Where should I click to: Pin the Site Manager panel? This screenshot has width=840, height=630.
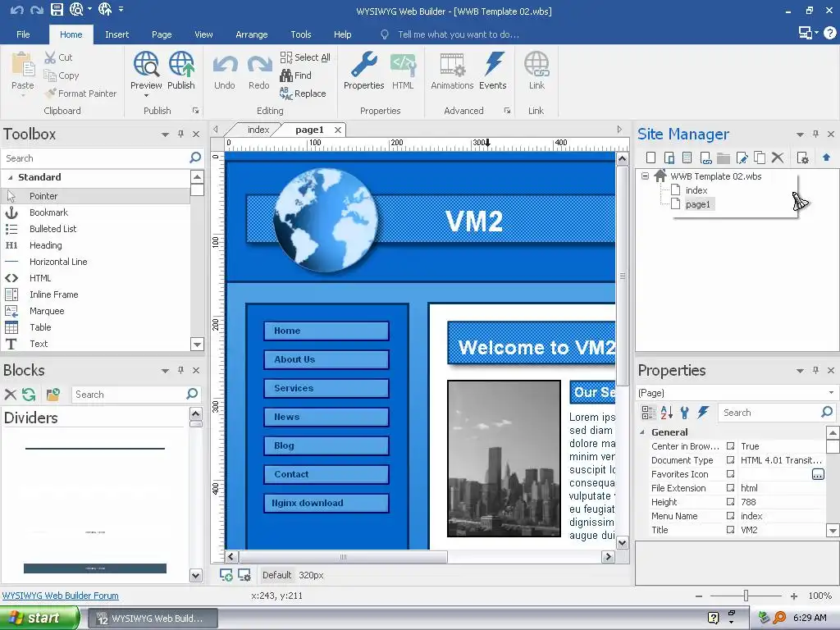[815, 134]
